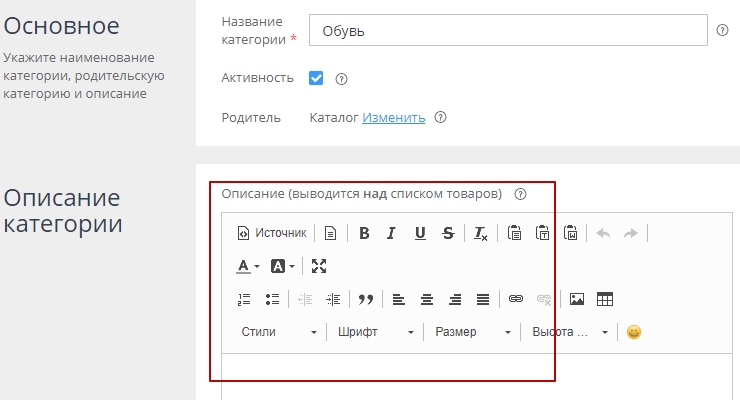Expand the Шрифт font dropdown
Screen dimensions: 740x400
(375, 332)
